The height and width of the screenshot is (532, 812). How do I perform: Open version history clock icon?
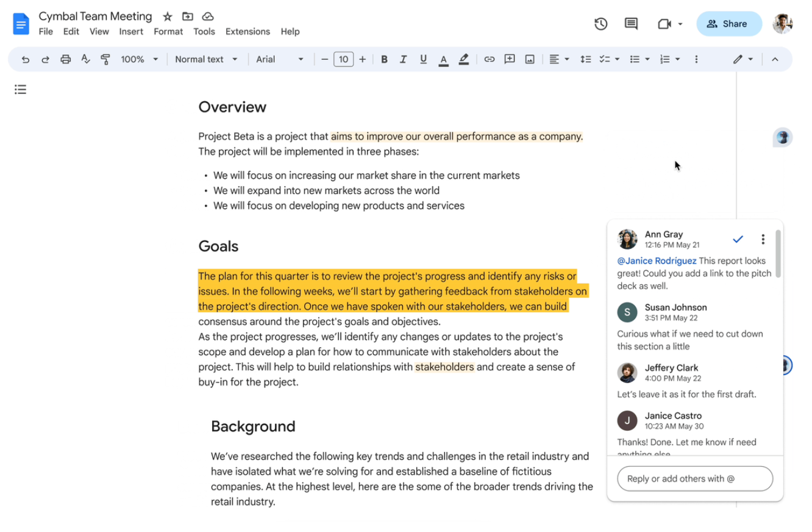click(x=601, y=24)
